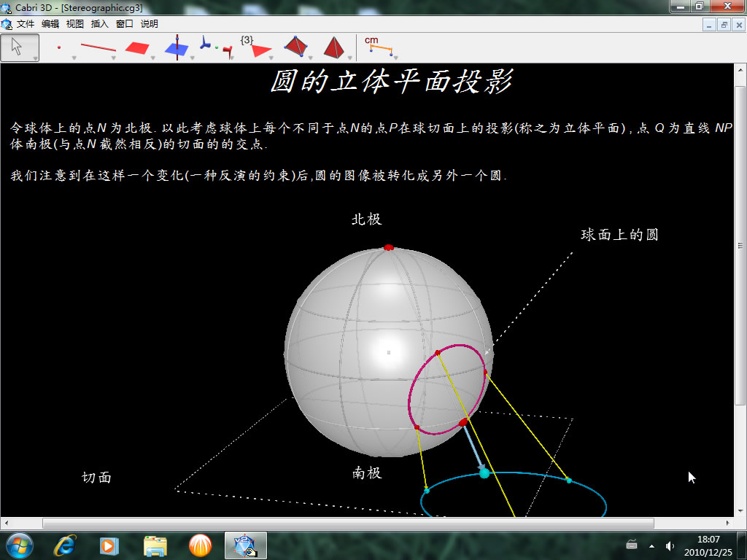Open the 文件 (File) menu
Screen dimensions: 747x560
[x=26, y=24]
